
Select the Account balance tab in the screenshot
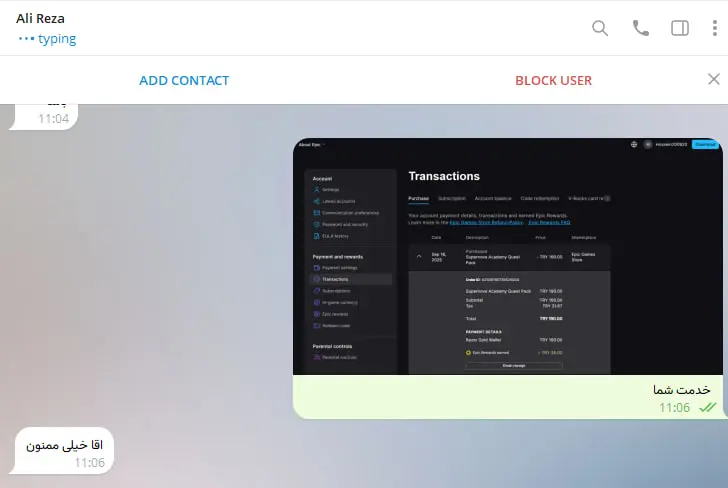pyautogui.click(x=493, y=198)
